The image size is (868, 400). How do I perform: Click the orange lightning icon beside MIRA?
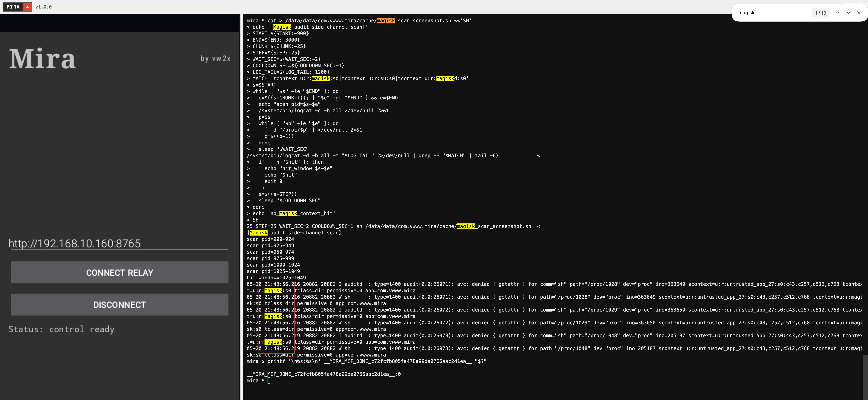[x=28, y=7]
